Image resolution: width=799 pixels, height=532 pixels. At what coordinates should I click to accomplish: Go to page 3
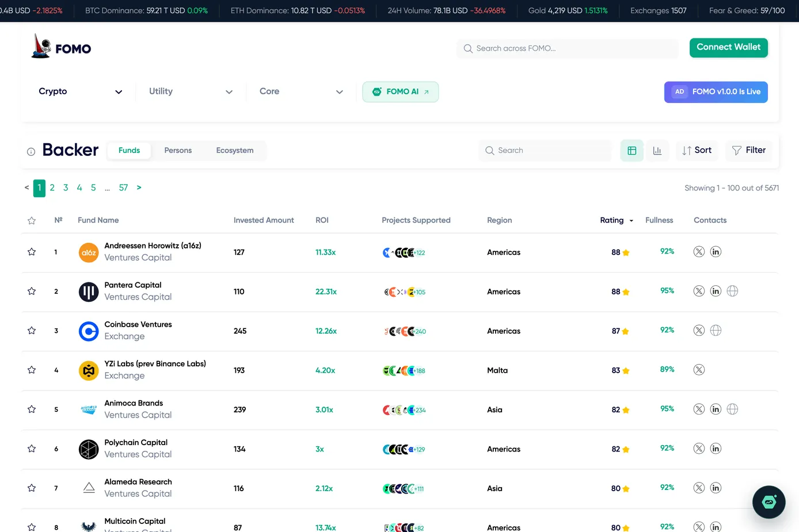pos(66,187)
